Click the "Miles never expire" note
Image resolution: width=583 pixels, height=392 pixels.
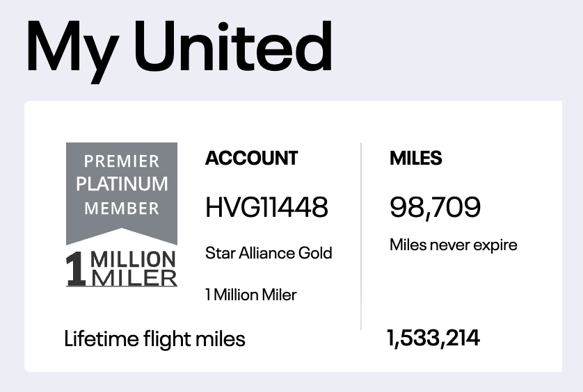(453, 245)
